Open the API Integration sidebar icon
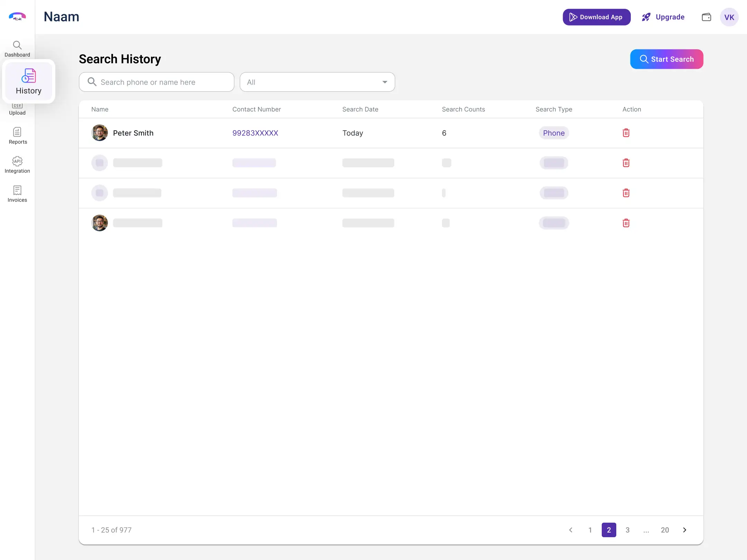This screenshot has width=747, height=560. tap(17, 165)
